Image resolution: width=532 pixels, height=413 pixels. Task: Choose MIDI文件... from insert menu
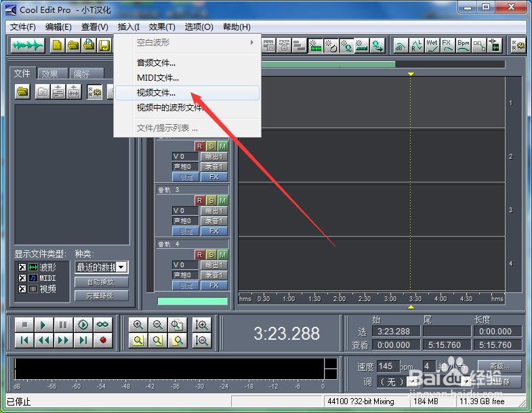(187, 78)
